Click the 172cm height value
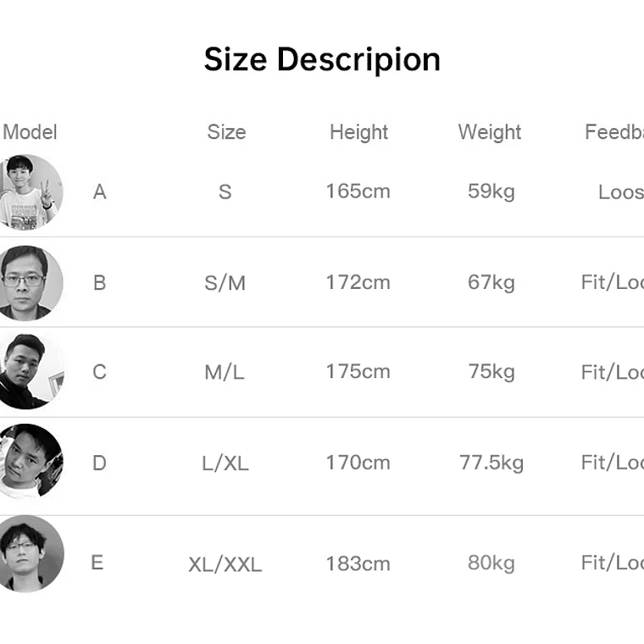 (x=358, y=282)
